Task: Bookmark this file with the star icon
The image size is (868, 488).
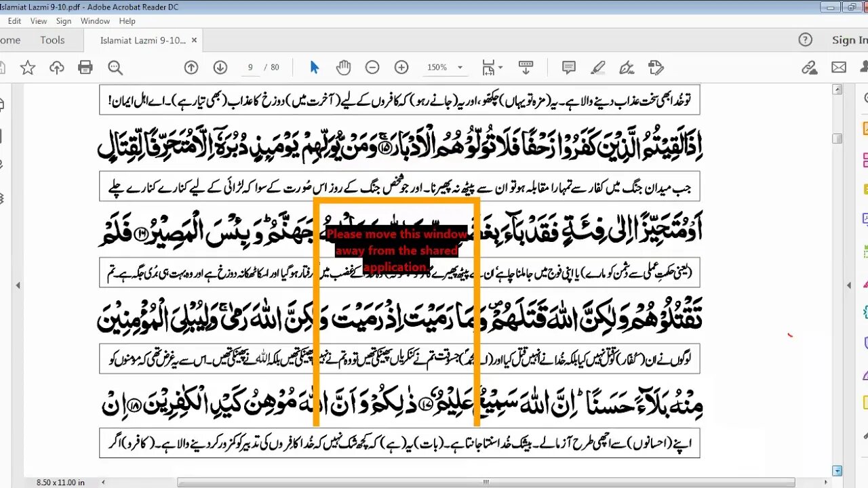Action: click(27, 67)
